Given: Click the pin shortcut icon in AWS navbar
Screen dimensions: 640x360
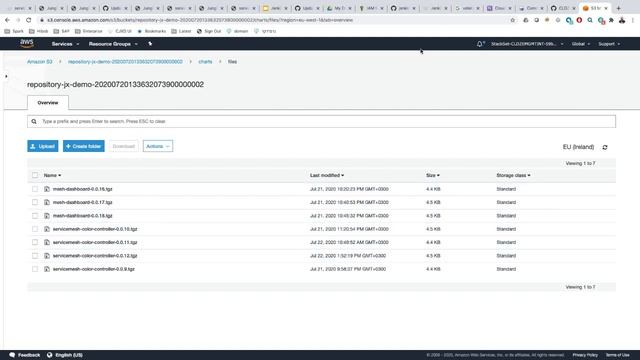Looking at the screenshot, I should (150, 44).
